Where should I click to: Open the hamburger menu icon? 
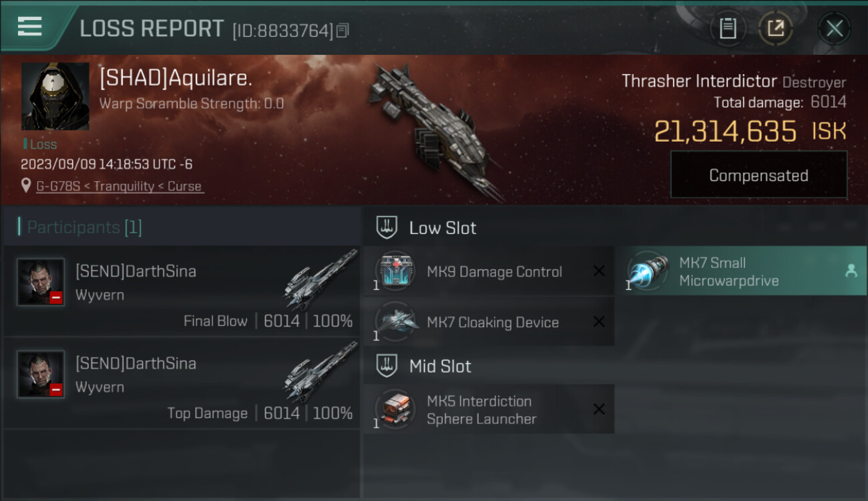29,26
